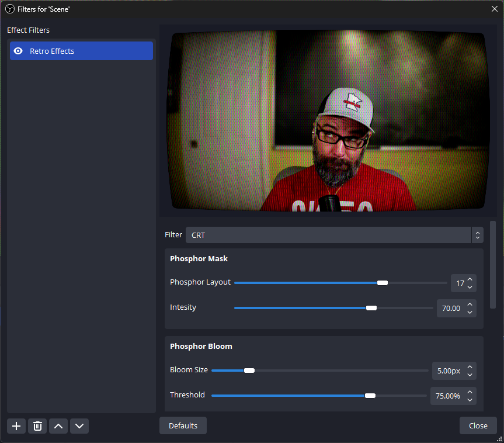Increase Intesity value using spinner up arrow
The width and height of the screenshot is (504, 443).
(471, 304)
